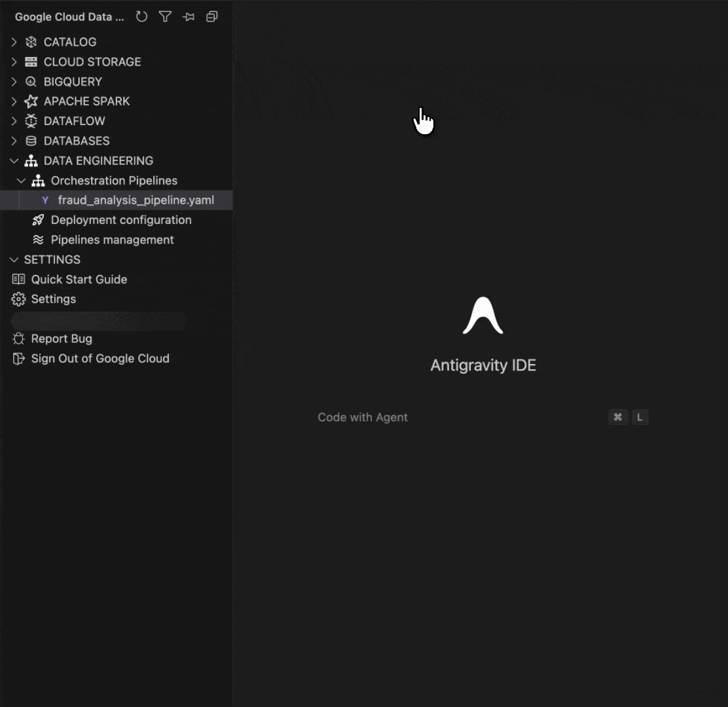Expand the APACHE SPARK chevron

(x=14, y=101)
